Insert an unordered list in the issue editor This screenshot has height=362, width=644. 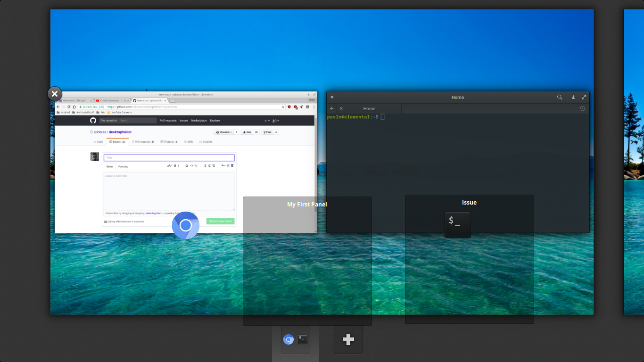coord(205,166)
